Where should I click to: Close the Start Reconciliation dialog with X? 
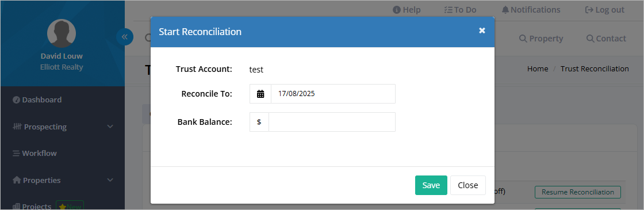click(x=482, y=30)
